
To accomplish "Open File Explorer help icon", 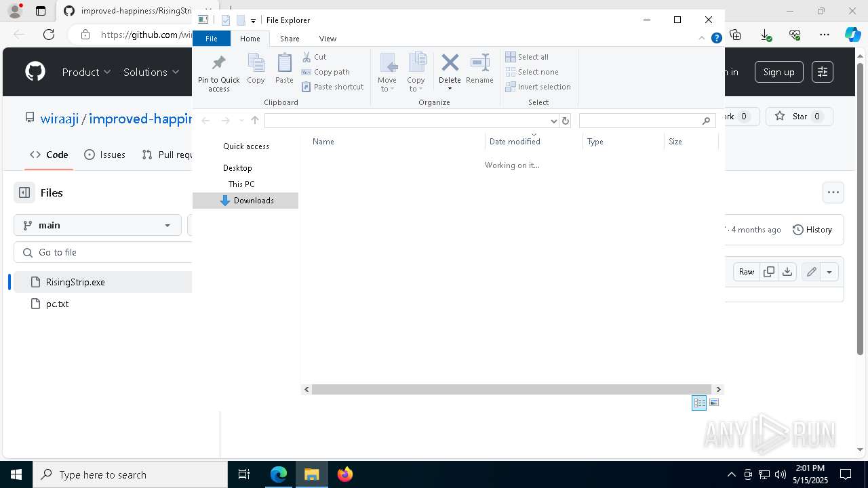I will (716, 39).
